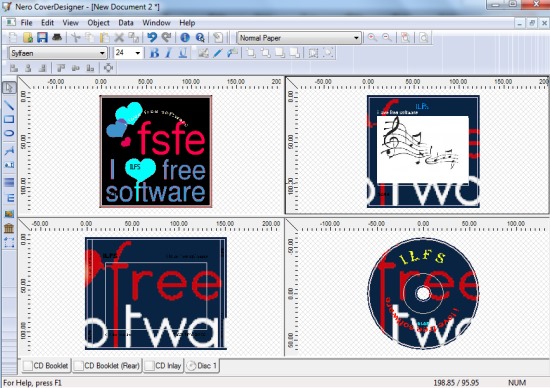Screen dimensions: 550x388
Task: Switch to CD Booklet (Rear) tab
Action: [107, 366]
